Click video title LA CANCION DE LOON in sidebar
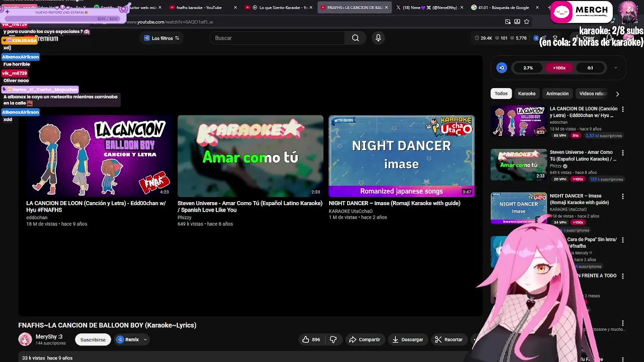The height and width of the screenshot is (362, 644). coord(584,112)
